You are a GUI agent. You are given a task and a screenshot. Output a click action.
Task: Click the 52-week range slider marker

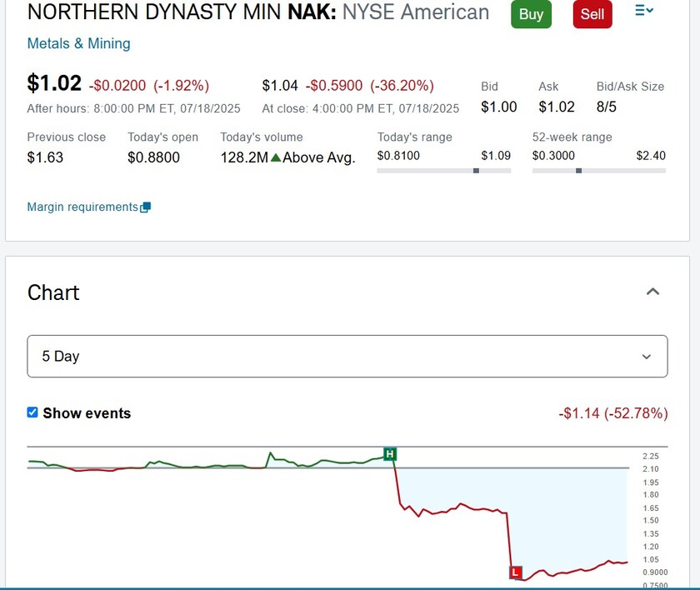click(578, 171)
